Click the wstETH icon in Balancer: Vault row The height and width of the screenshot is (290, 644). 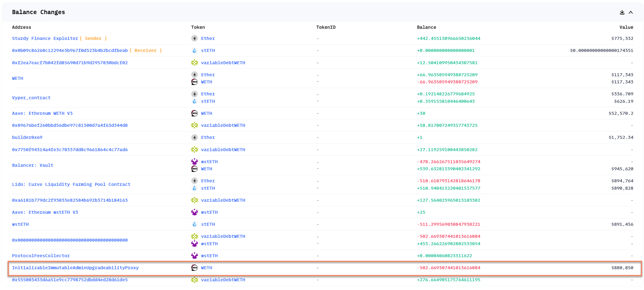coord(194,162)
